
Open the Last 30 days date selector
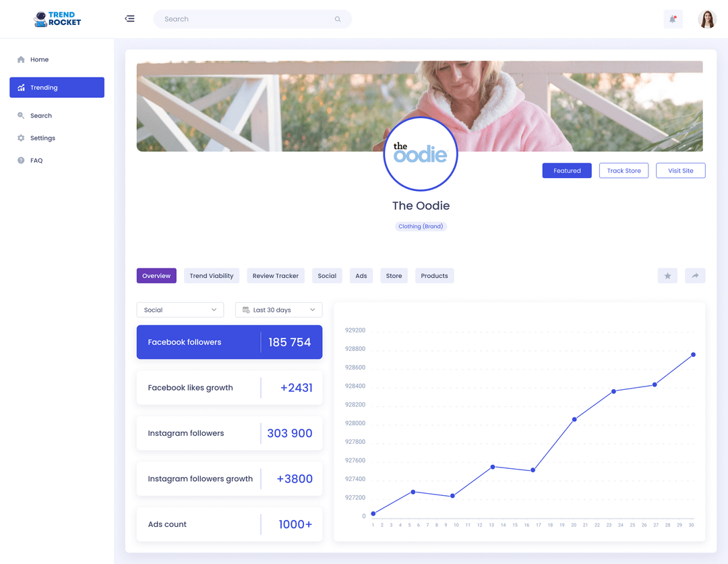click(x=278, y=310)
